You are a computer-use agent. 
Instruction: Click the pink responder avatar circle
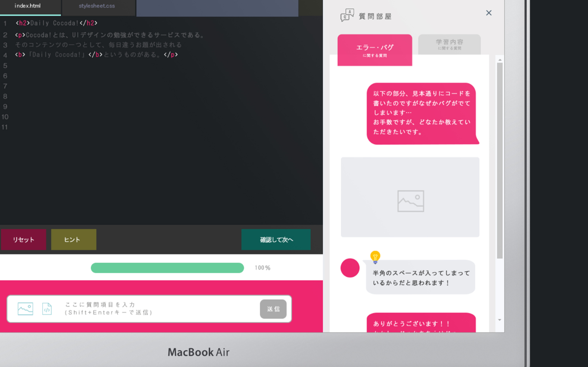(350, 268)
